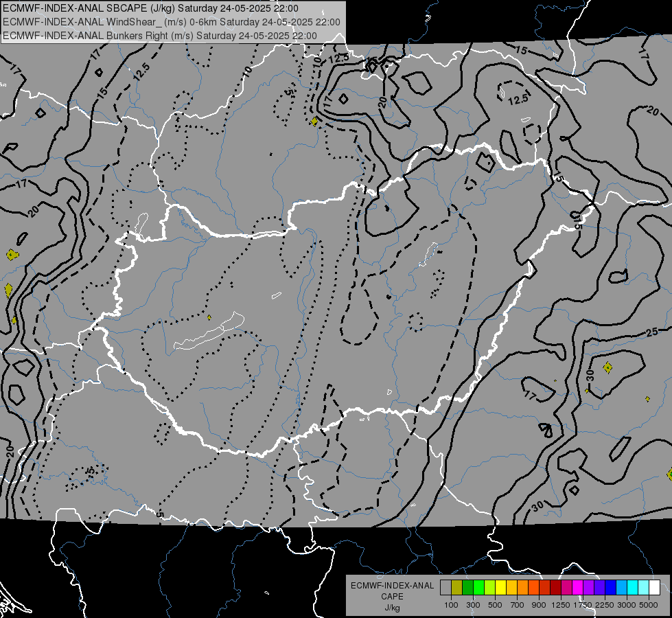Select the dark red swatch before 1250
Viewport: 672px width, 618px height.
coord(556,587)
